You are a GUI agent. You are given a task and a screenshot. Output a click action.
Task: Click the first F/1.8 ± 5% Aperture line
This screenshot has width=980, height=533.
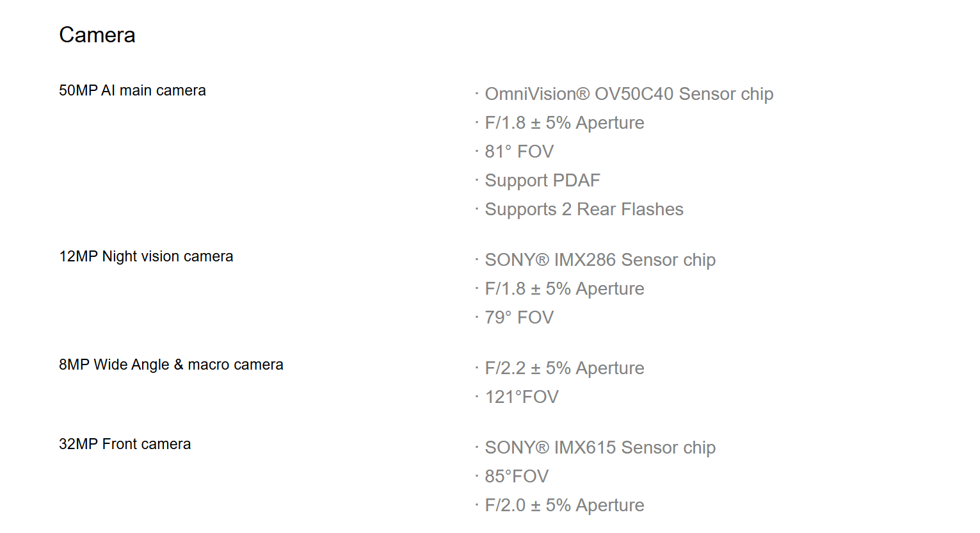pyautogui.click(x=565, y=123)
